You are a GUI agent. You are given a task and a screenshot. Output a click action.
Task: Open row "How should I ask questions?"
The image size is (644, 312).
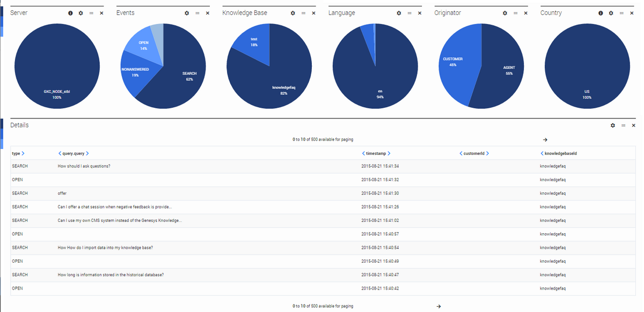pyautogui.click(x=84, y=166)
